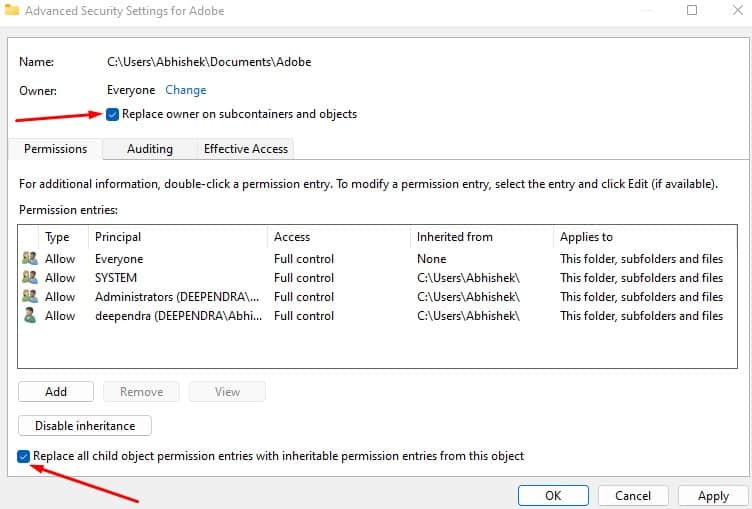Click Disable inheritance button

pyautogui.click(x=85, y=426)
